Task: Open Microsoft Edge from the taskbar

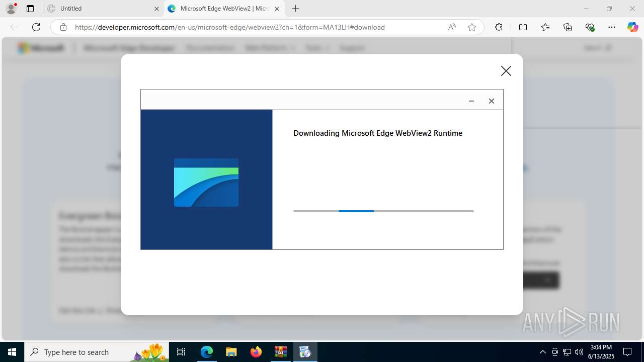Action: pos(207,352)
